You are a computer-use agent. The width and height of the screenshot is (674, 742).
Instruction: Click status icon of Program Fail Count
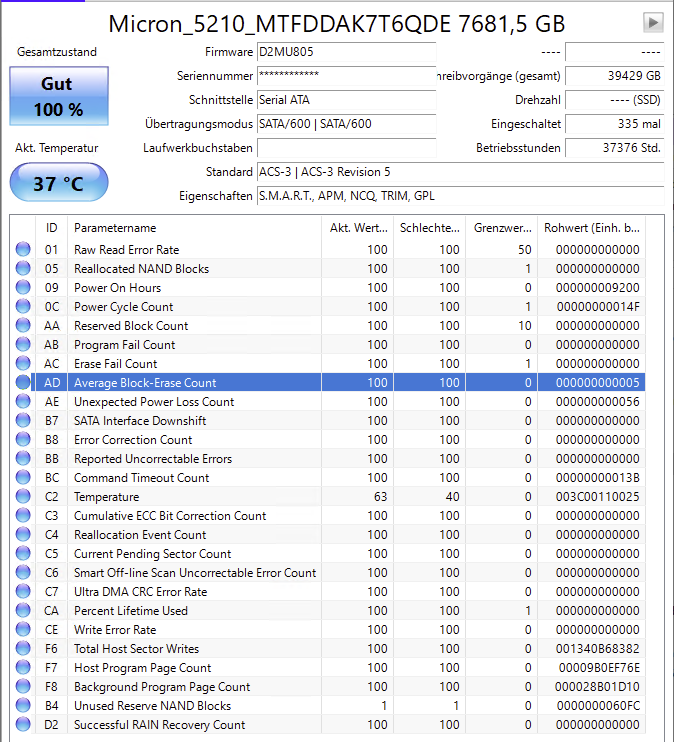(x=23, y=344)
